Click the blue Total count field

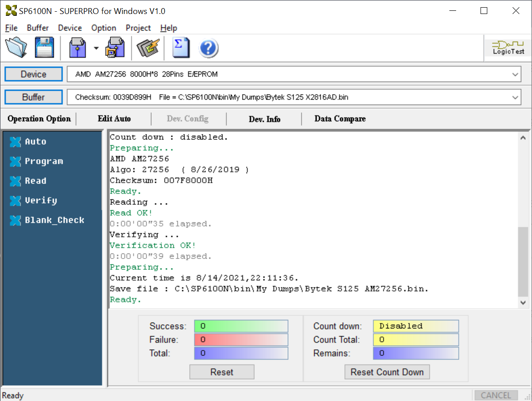241,353
